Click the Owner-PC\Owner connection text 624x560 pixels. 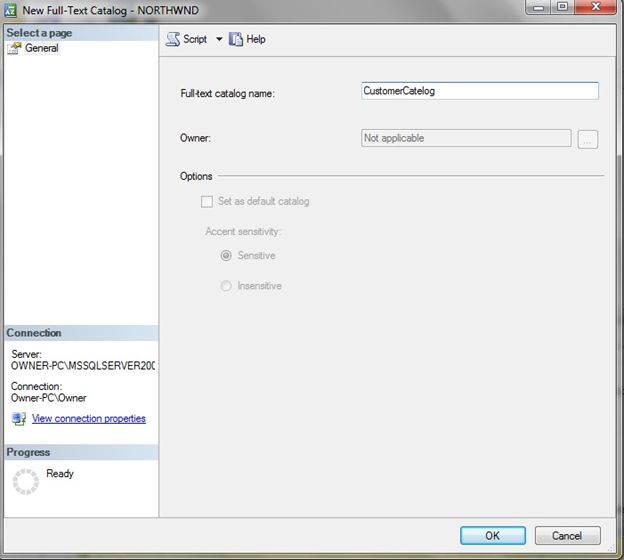point(49,398)
